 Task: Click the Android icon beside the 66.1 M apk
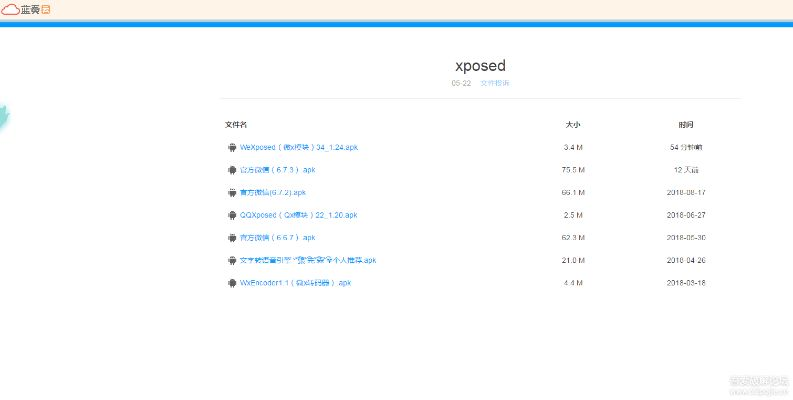(x=232, y=193)
